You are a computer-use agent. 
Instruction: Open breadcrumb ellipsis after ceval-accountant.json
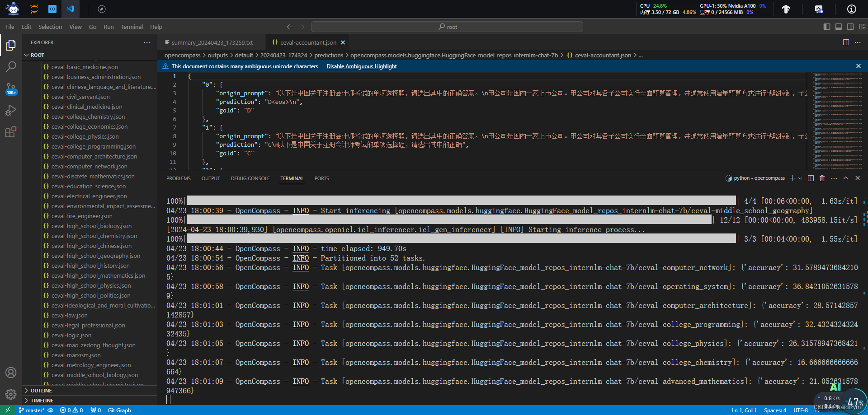[641, 55]
